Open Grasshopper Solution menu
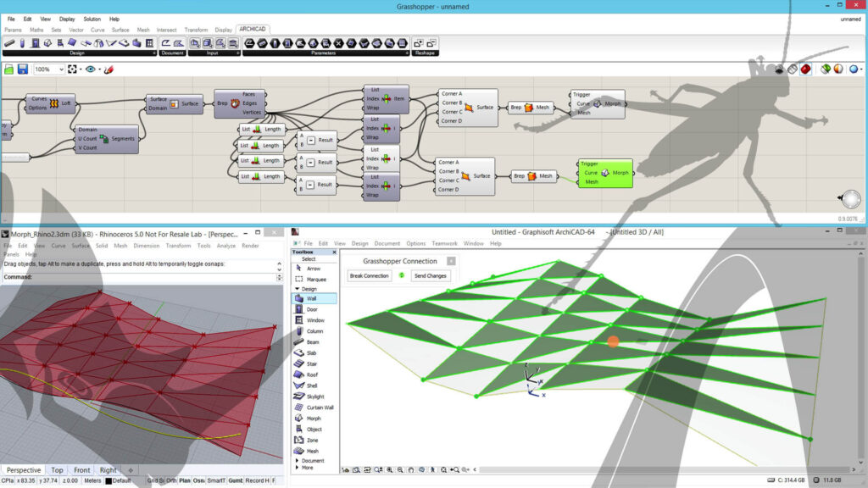The image size is (868, 488). (92, 19)
